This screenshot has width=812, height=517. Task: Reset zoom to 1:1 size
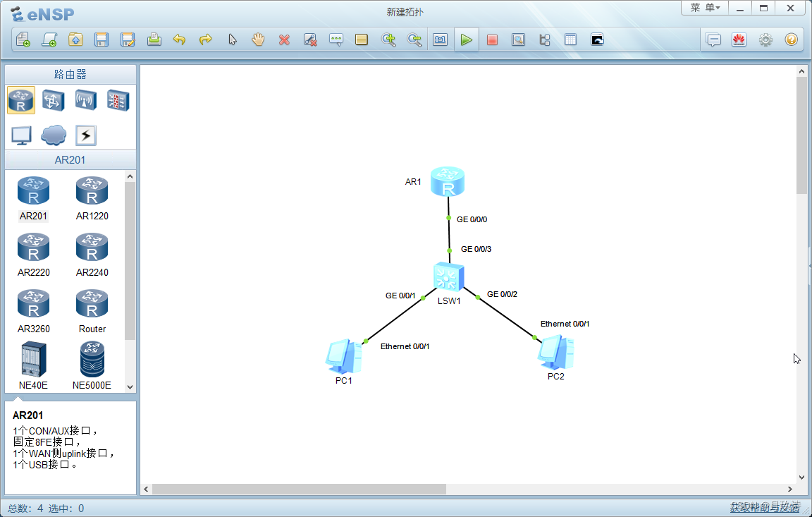coord(440,40)
